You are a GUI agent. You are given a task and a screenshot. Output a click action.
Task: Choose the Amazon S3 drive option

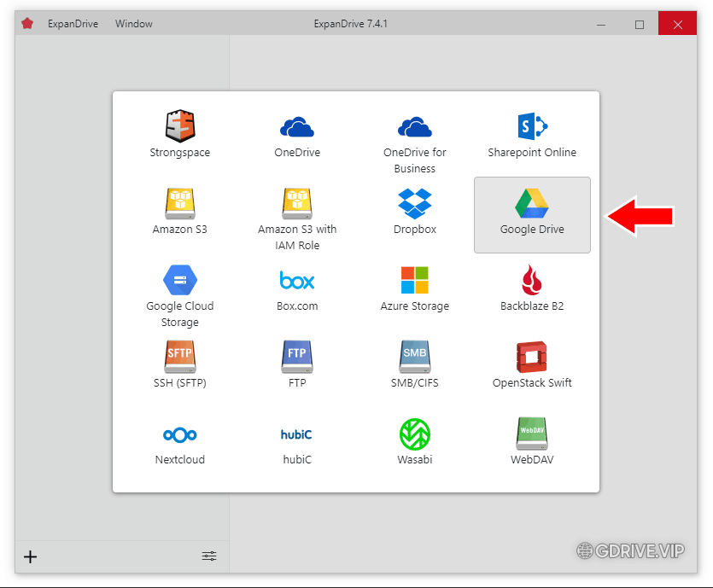pos(179,212)
